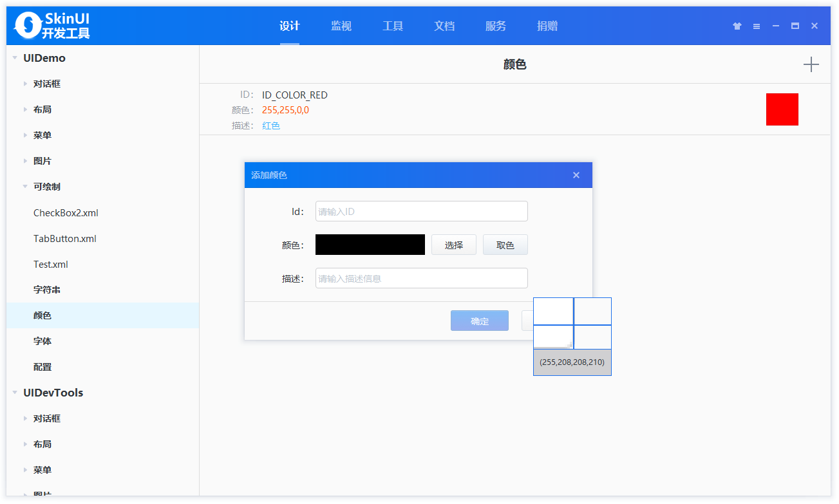This screenshot has width=839, height=504.
Task: Click the red swatch for ID_COLOR_RED
Action: 782,109
